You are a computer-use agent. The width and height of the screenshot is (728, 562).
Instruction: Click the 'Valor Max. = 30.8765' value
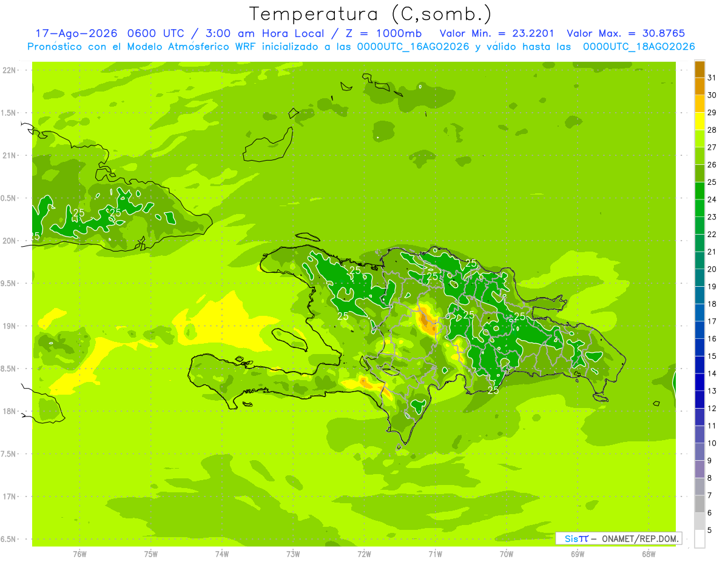coord(625,33)
